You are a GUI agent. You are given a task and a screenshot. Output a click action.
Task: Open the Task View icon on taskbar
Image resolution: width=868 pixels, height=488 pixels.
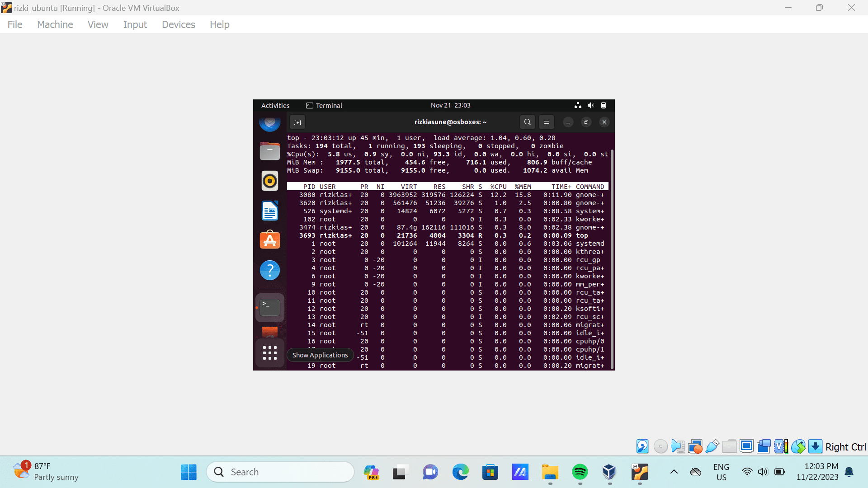click(400, 472)
